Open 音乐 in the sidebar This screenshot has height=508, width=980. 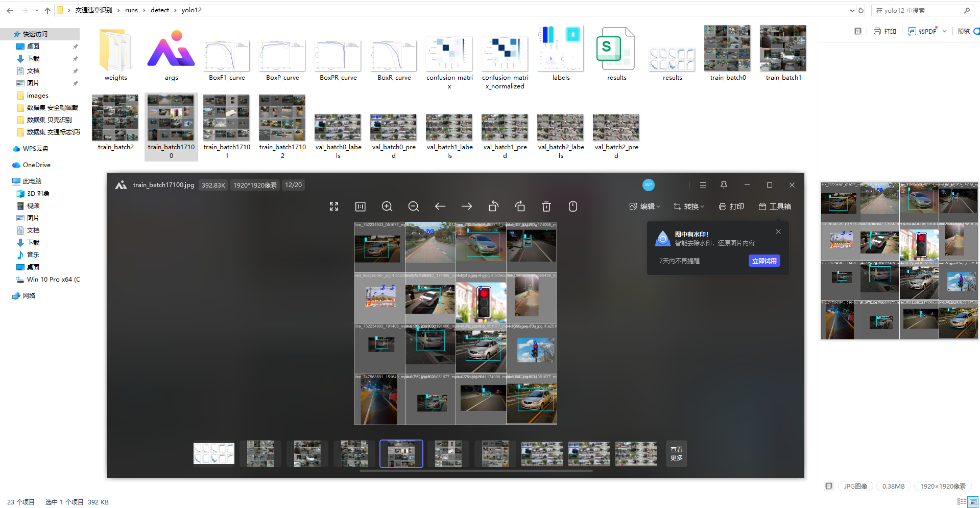(x=33, y=255)
